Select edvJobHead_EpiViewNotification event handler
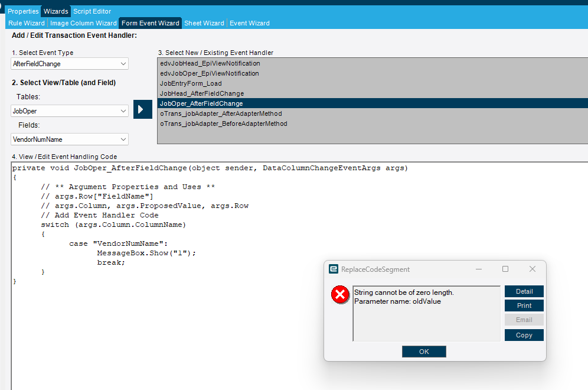The image size is (588, 390). (x=373, y=63)
